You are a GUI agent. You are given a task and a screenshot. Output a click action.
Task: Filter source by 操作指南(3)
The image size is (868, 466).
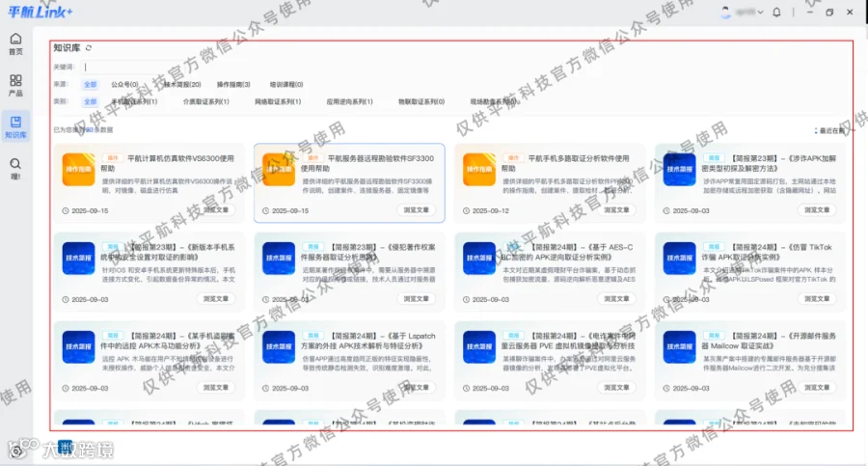233,85
